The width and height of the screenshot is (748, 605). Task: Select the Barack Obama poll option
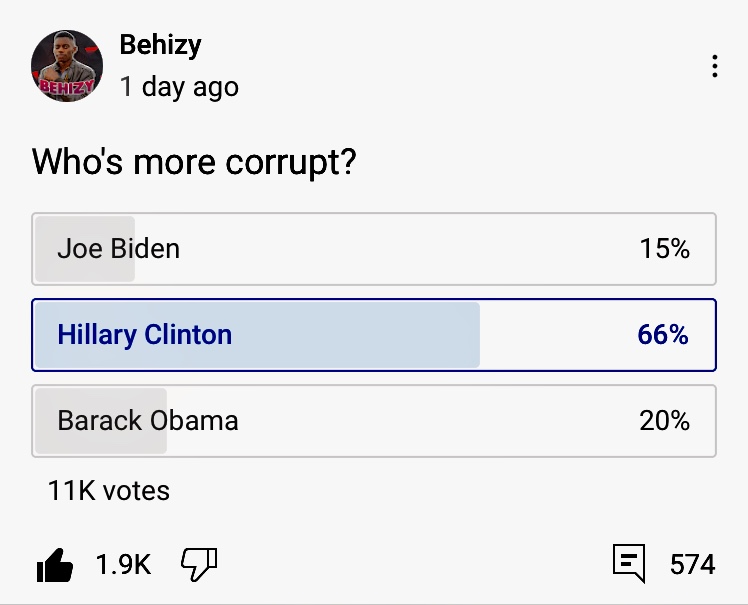[373, 421]
